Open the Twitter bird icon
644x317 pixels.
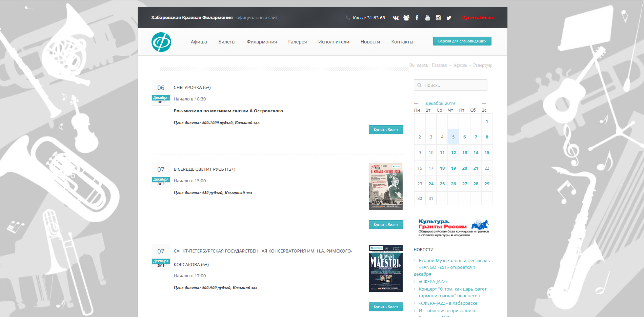[x=449, y=18]
